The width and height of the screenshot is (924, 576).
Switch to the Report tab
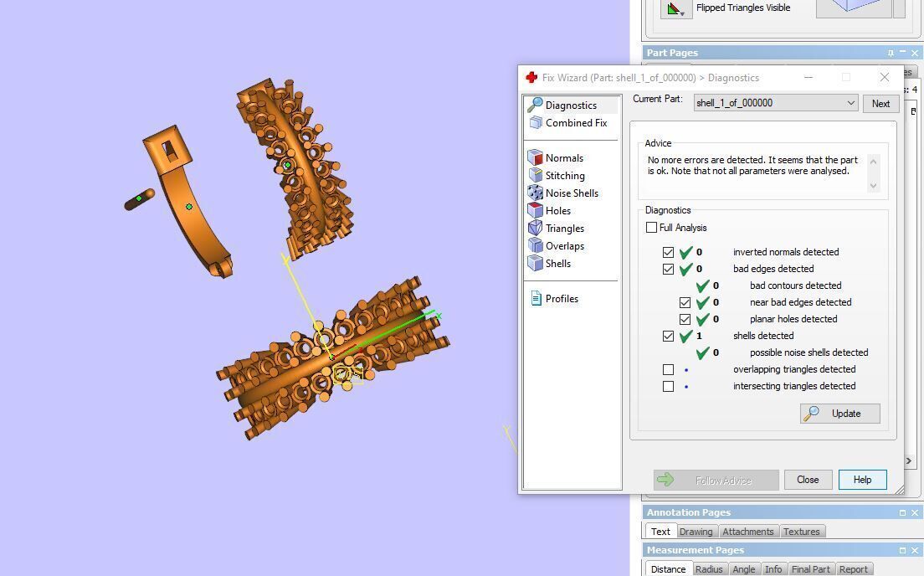click(x=854, y=569)
